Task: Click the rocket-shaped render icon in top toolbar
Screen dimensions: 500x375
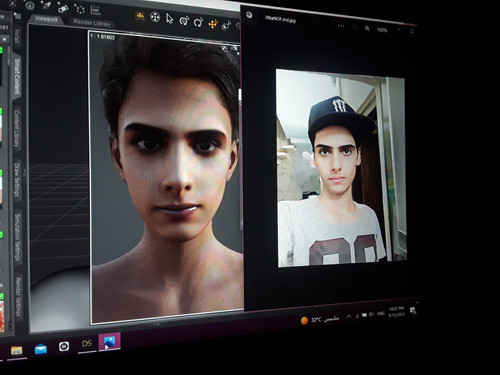Action: pyautogui.click(x=46, y=5)
